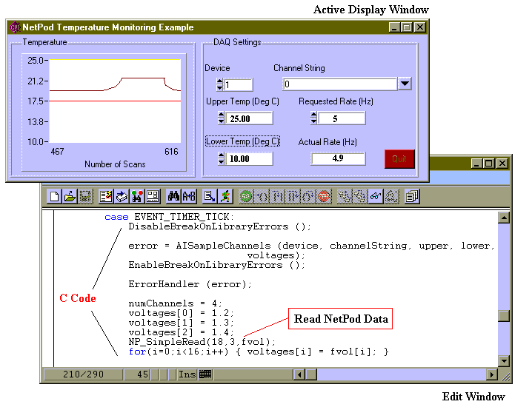Image resolution: width=532 pixels, height=410 pixels.
Task: Click the horizontal scroll right arrow
Action: pyautogui.click(x=492, y=374)
